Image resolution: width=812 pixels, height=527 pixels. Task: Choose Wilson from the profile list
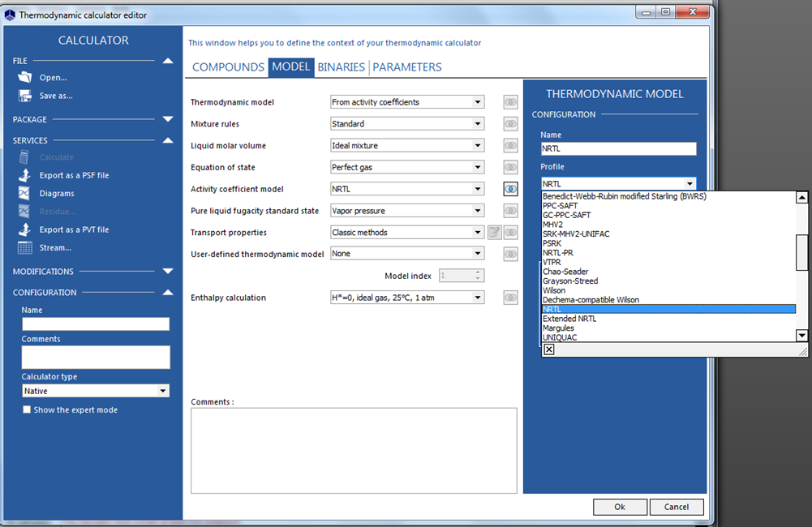click(x=668, y=290)
